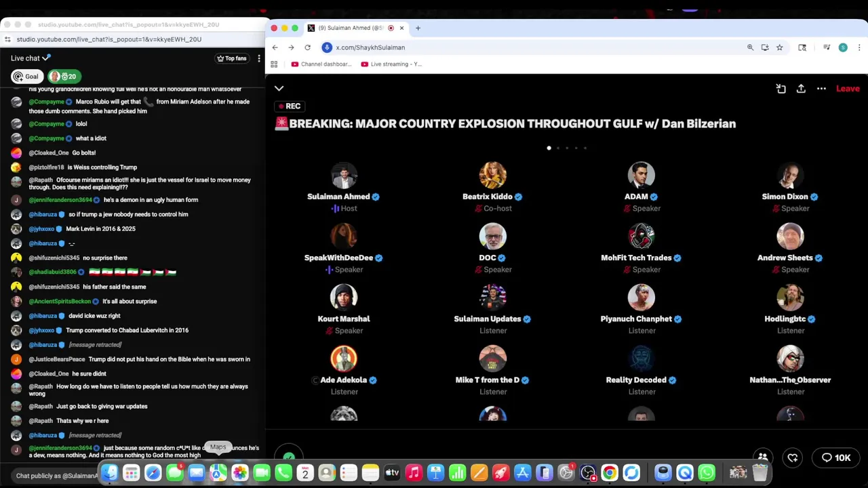
Task: Open Beatrix Kiddo co-host avatar
Action: 493,176
